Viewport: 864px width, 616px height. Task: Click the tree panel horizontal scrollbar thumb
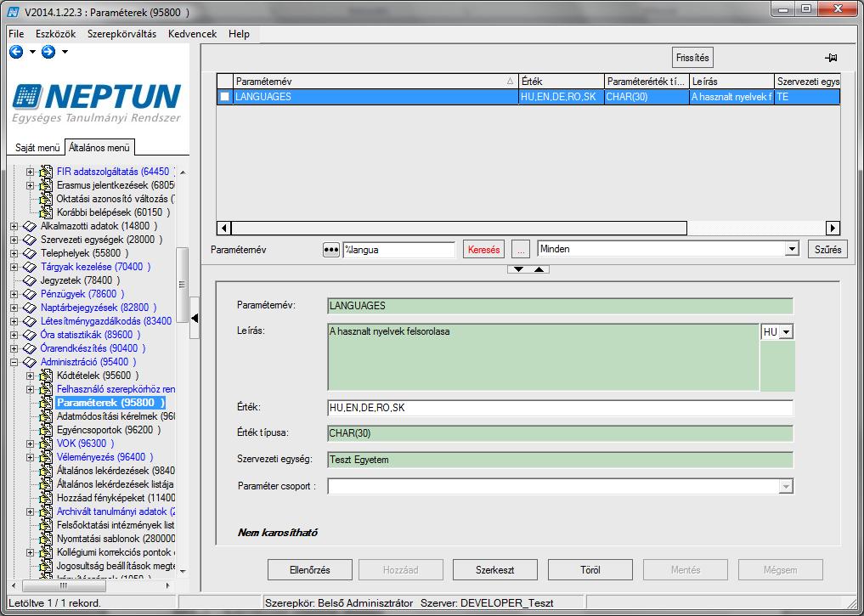[x=64, y=585]
